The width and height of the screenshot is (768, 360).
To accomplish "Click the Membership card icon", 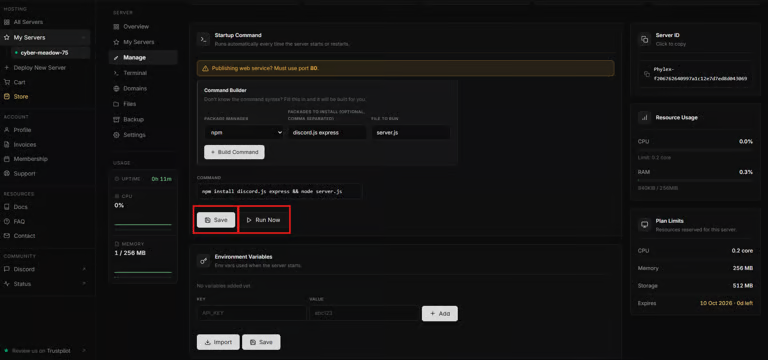I will coord(6,159).
